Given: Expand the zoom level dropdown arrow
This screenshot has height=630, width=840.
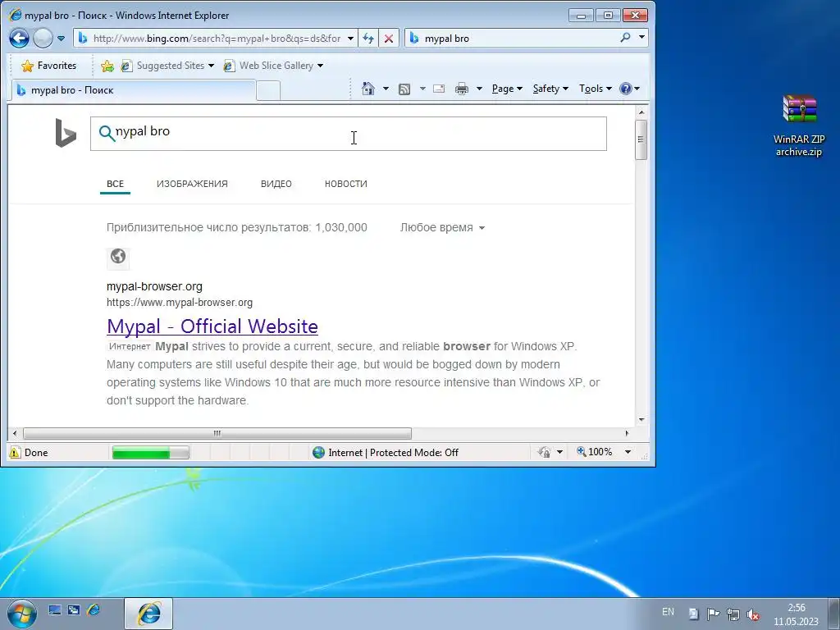Looking at the screenshot, I should (628, 453).
